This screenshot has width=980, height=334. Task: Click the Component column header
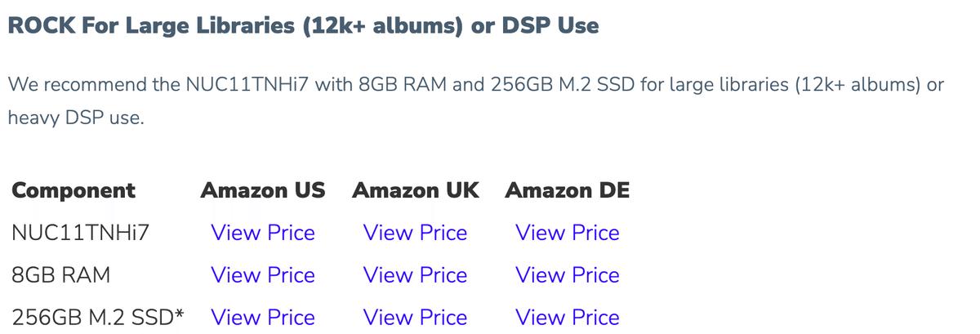[x=73, y=191]
